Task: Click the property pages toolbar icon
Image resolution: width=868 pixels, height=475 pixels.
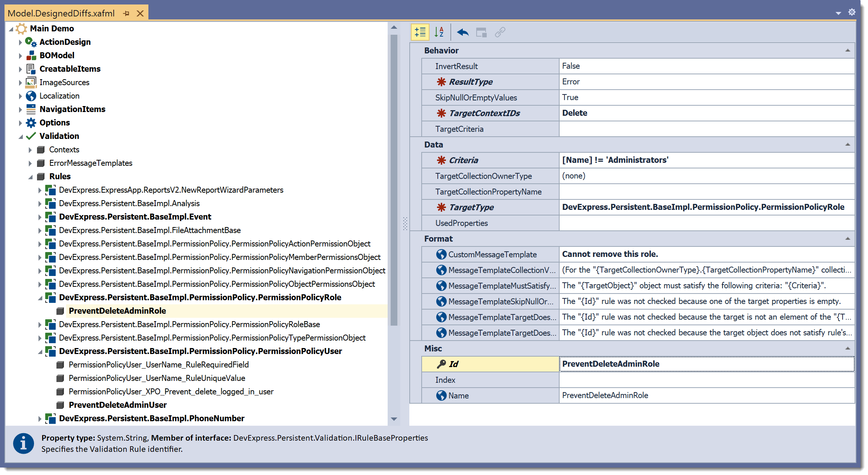Action: tap(481, 32)
